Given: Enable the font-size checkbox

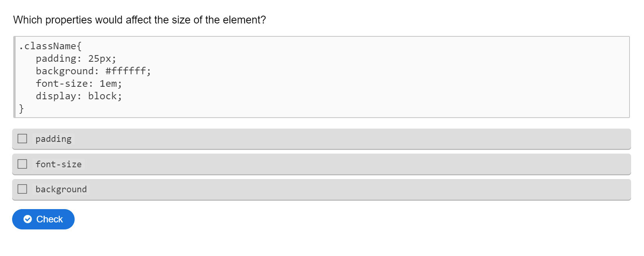Looking at the screenshot, I should pos(22,164).
